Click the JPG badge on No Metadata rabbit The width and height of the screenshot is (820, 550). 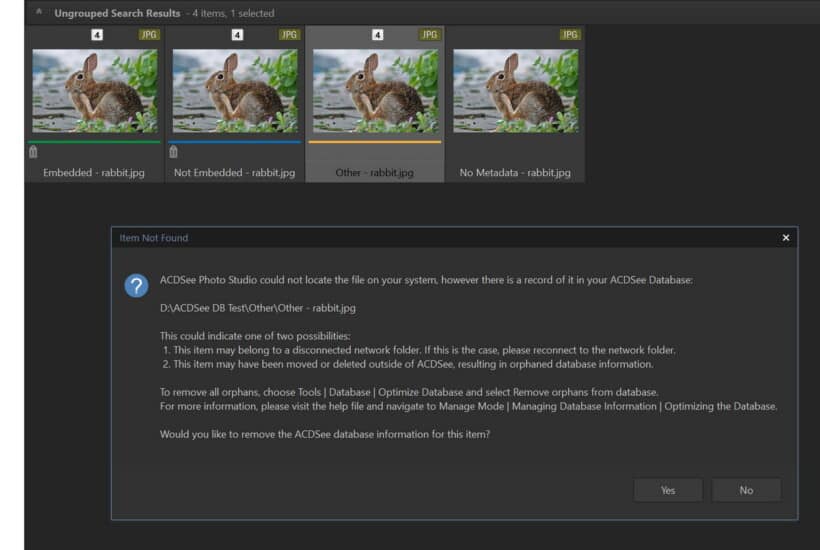click(570, 35)
